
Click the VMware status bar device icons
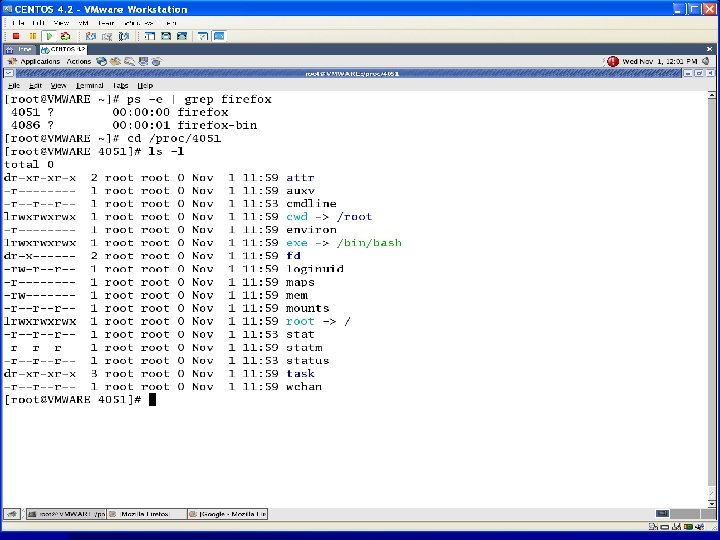(x=677, y=527)
